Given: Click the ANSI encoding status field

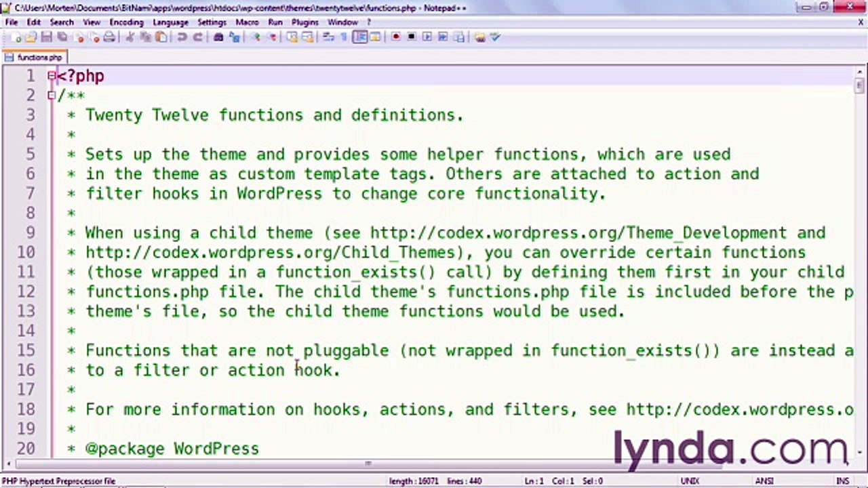Looking at the screenshot, I should (x=764, y=481).
